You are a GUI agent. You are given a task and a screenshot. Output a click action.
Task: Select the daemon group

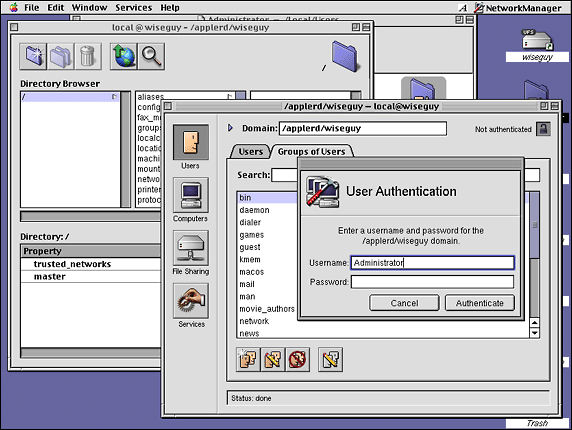267,210
